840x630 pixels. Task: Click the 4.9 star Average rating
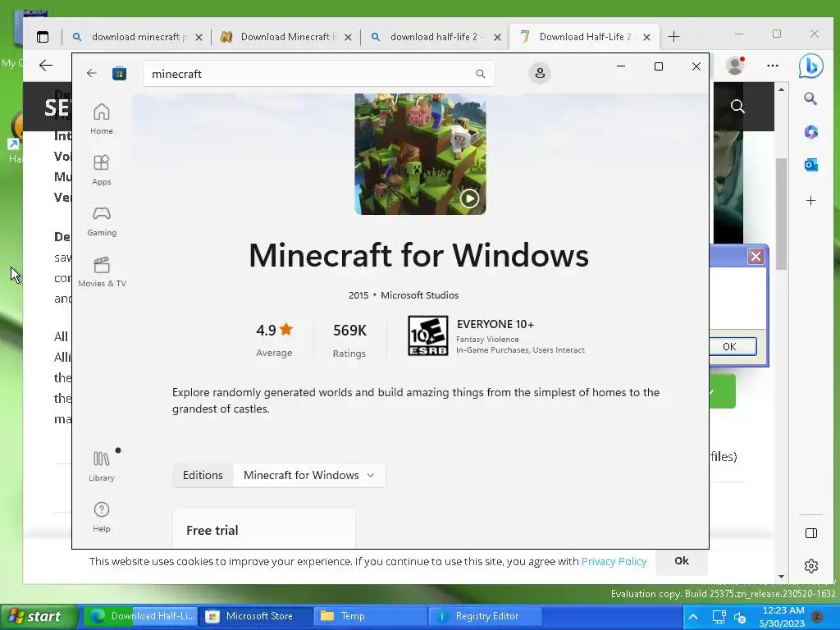(274, 339)
